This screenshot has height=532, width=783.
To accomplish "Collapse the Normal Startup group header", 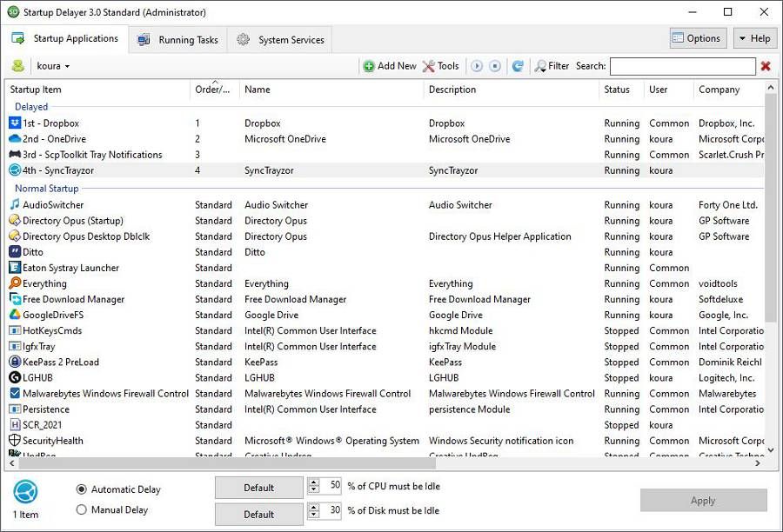I will (45, 188).
